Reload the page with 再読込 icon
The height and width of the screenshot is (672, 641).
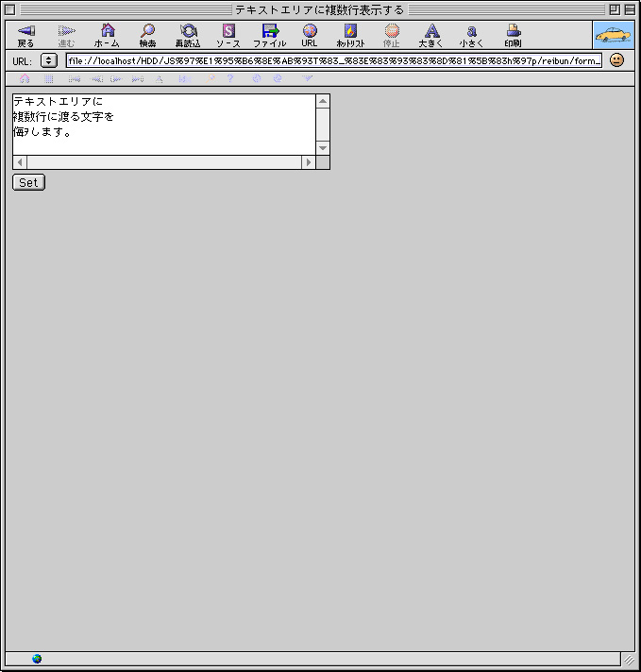pos(188,36)
